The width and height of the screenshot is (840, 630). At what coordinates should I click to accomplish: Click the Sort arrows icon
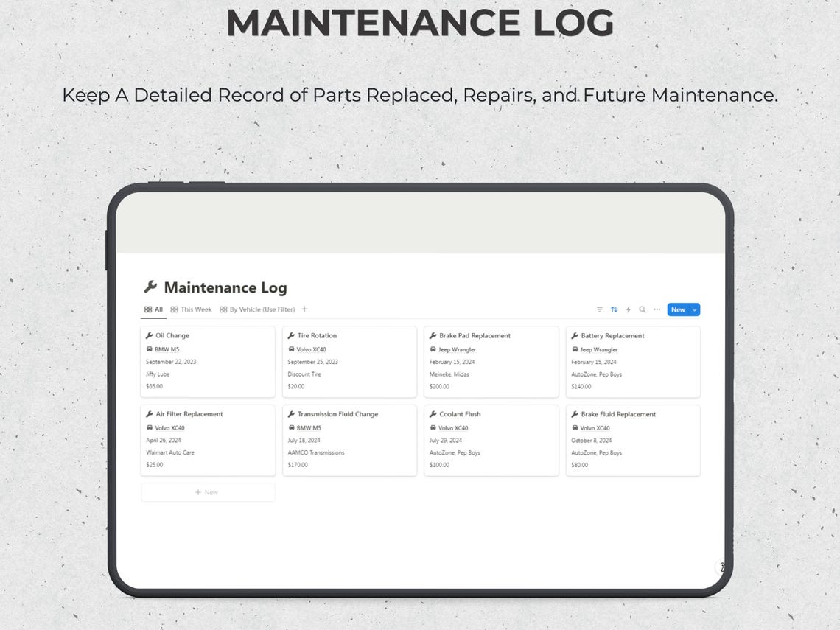[x=614, y=309]
